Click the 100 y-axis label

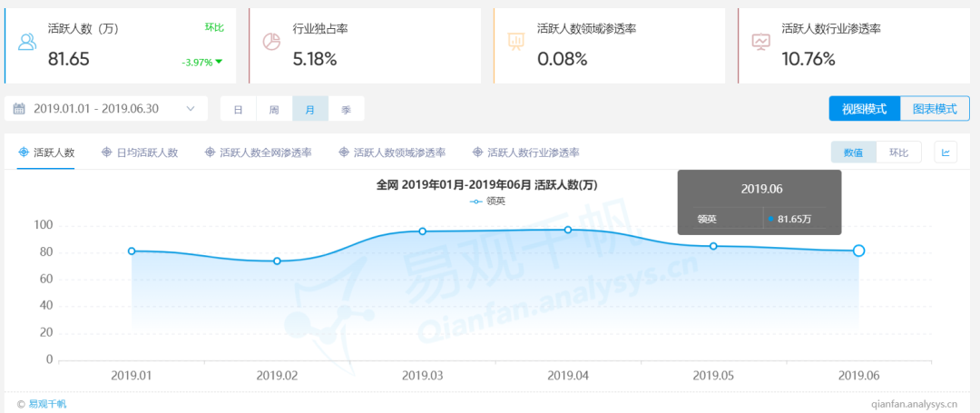click(44, 225)
